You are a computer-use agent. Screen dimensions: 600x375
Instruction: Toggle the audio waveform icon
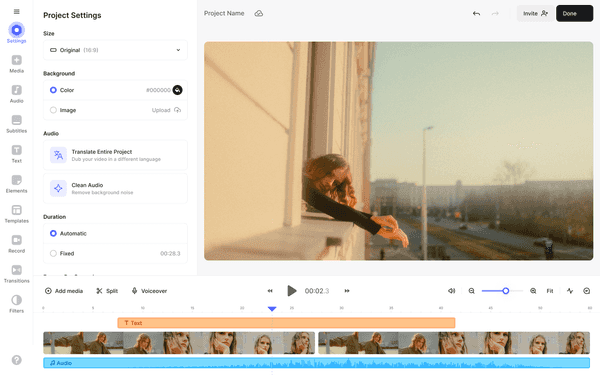[x=570, y=291]
